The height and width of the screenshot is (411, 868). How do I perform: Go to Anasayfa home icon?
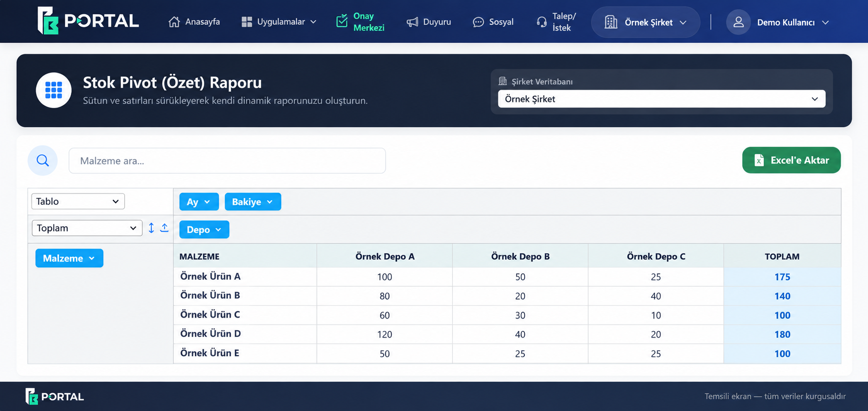coord(174,22)
